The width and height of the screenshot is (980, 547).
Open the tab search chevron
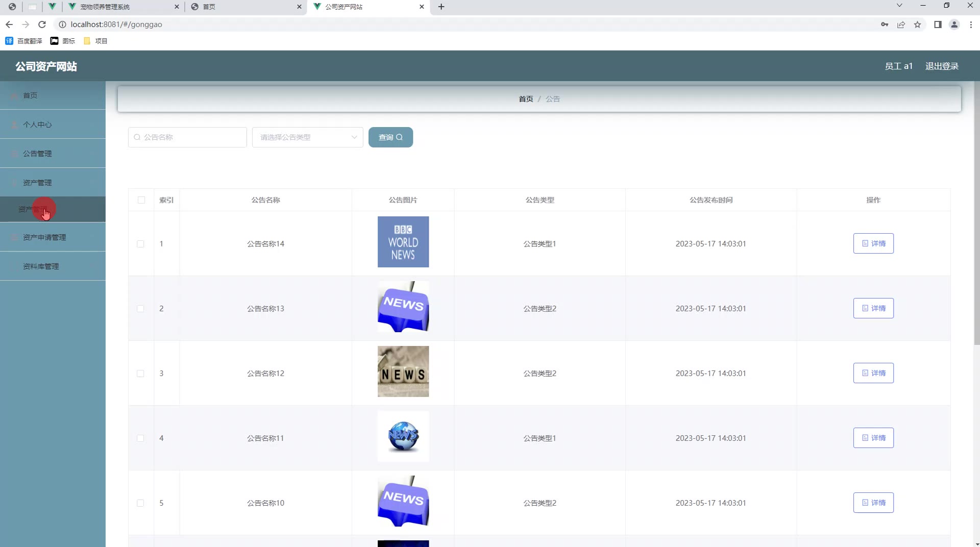[x=899, y=6]
